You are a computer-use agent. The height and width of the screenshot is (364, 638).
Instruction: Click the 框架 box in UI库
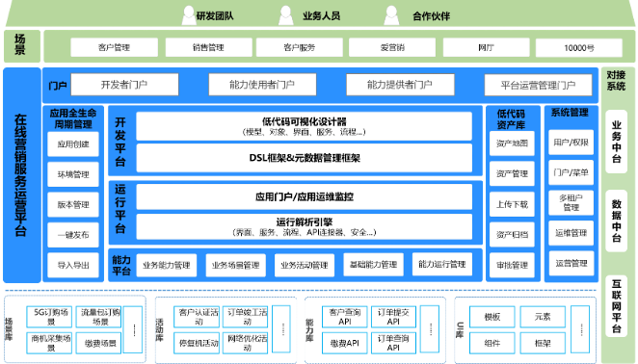click(x=543, y=343)
